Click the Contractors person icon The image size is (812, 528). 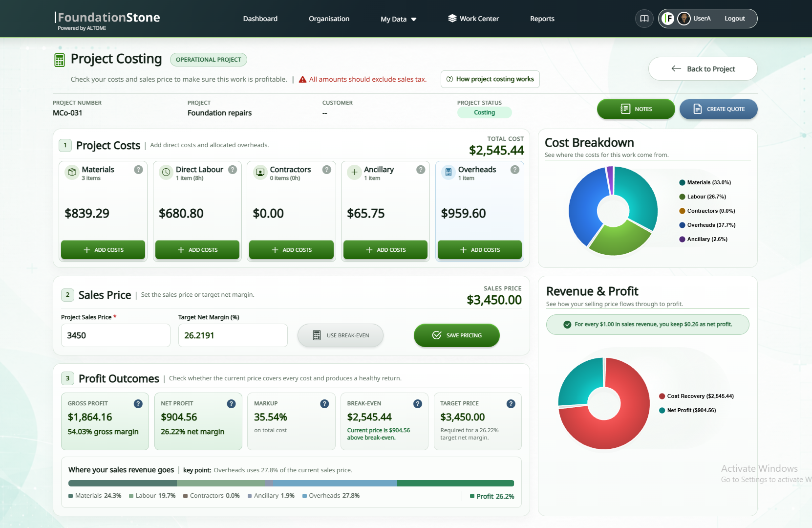click(x=260, y=172)
